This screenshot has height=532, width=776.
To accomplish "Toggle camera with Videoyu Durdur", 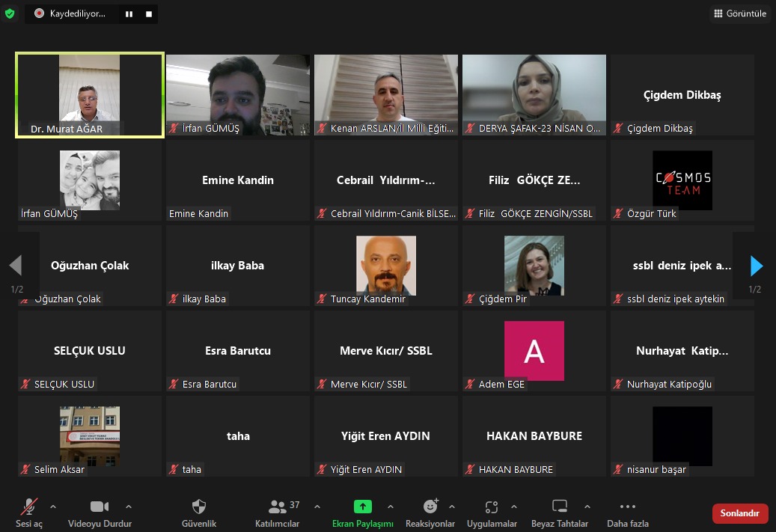I will coord(100,513).
